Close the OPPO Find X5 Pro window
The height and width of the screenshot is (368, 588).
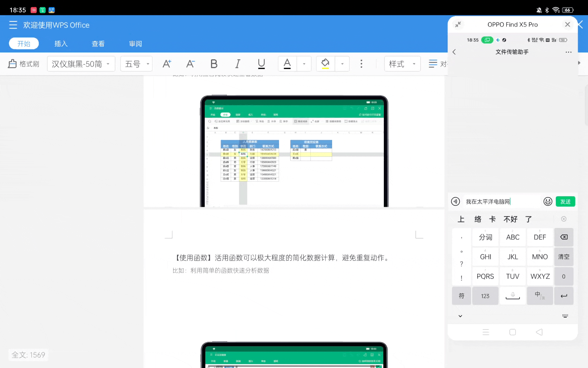coord(567,25)
